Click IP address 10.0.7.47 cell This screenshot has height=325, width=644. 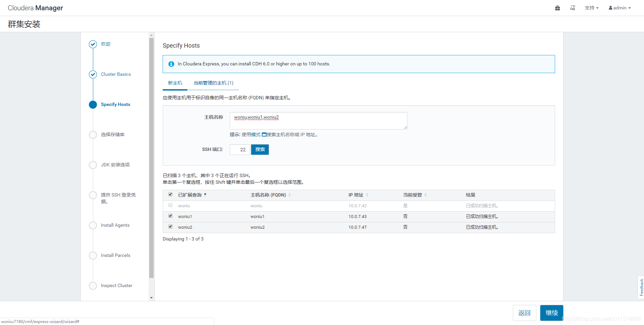358,227
